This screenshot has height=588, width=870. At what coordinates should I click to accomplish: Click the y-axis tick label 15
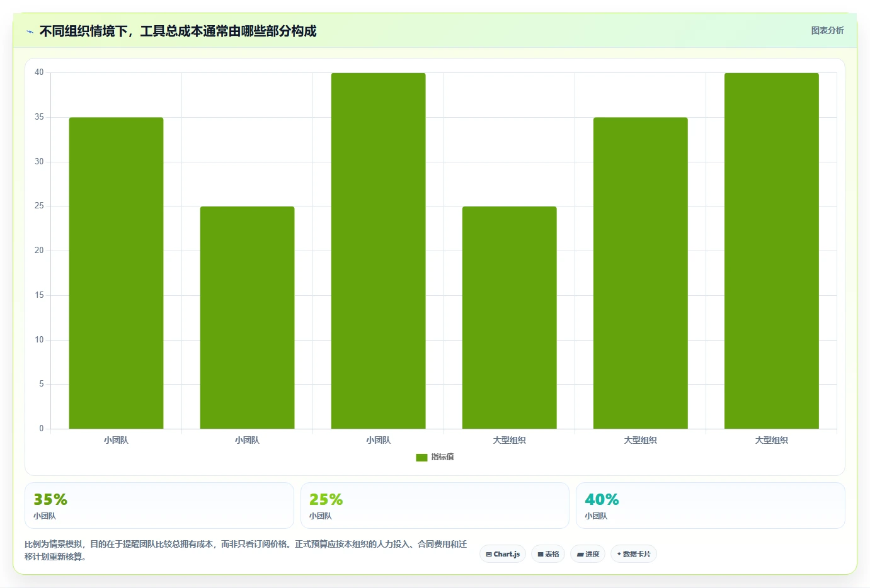click(39, 295)
